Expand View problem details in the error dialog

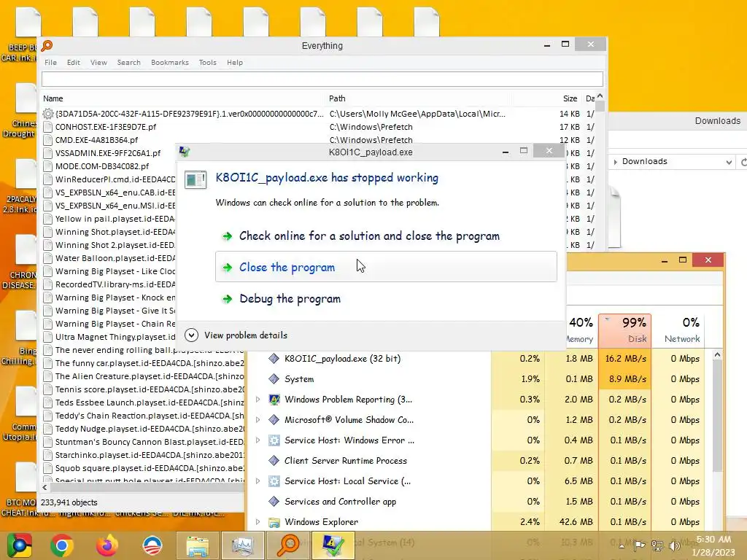tap(192, 335)
